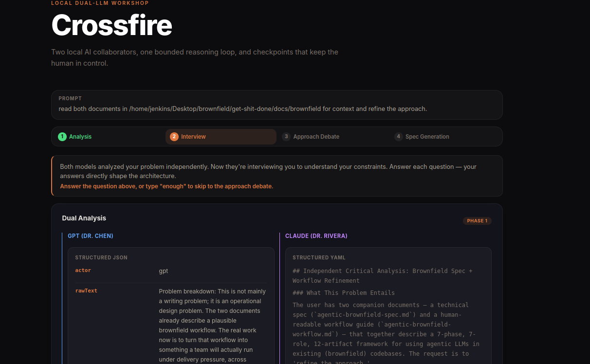The image size is (590, 364).
Task: Click the 'What This Problem Entails' heading
Action: [x=344, y=293]
